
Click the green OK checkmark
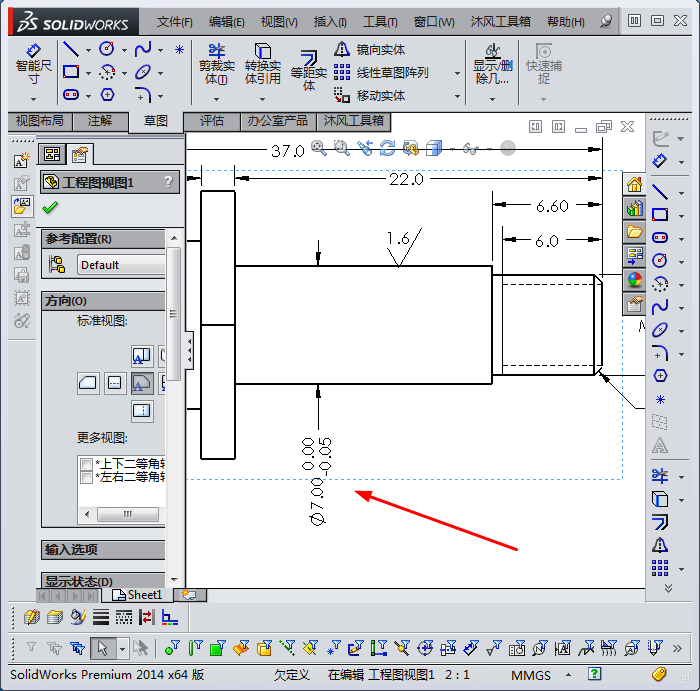50,208
